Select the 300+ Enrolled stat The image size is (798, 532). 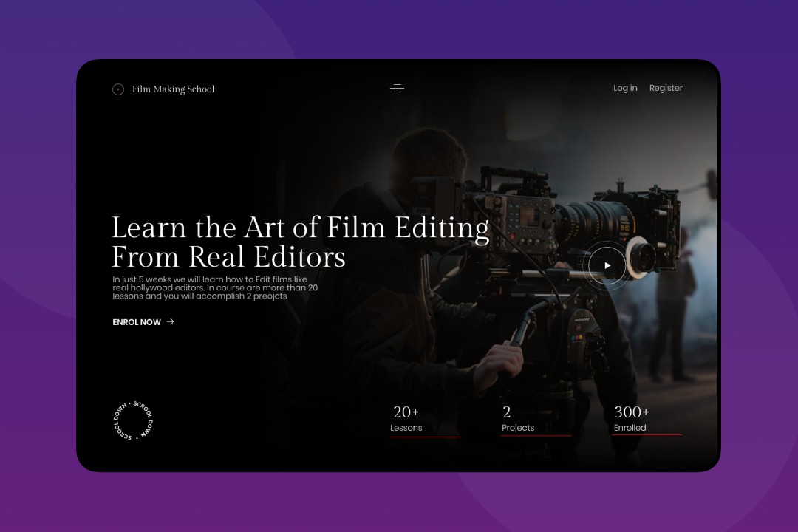point(647,420)
